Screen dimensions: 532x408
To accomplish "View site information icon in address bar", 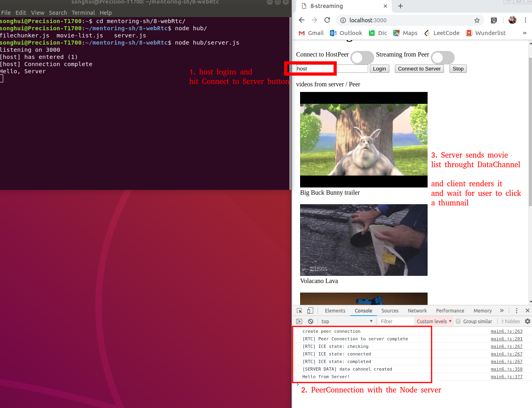I will coord(343,20).
